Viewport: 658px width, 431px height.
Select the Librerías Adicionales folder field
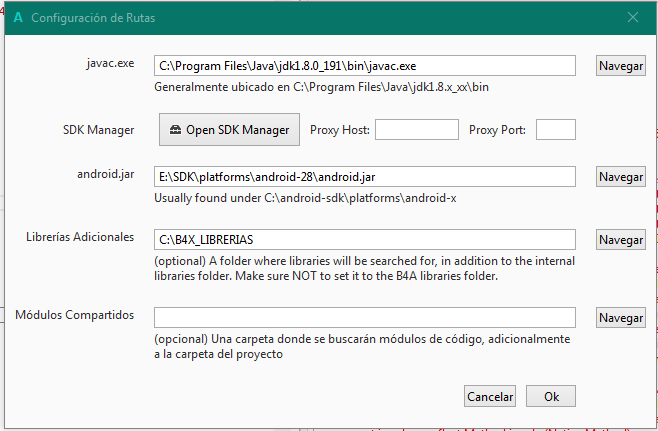365,240
